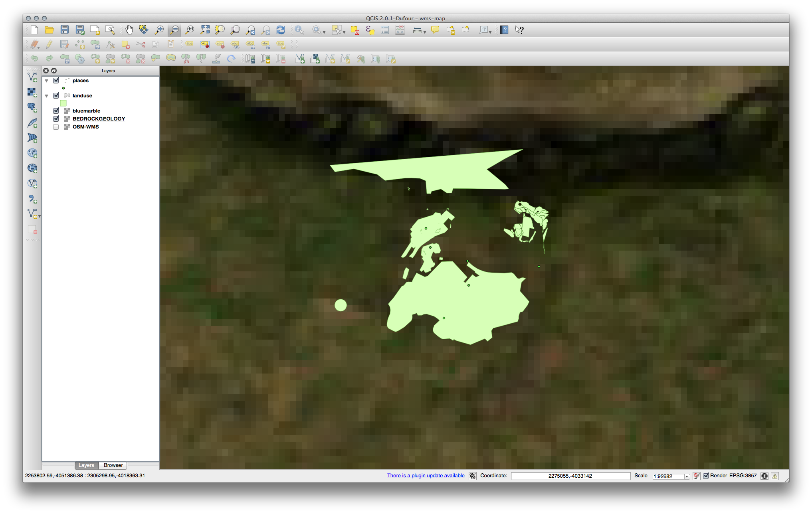Click the Coordinate input field
812x514 pixels.
(570, 476)
